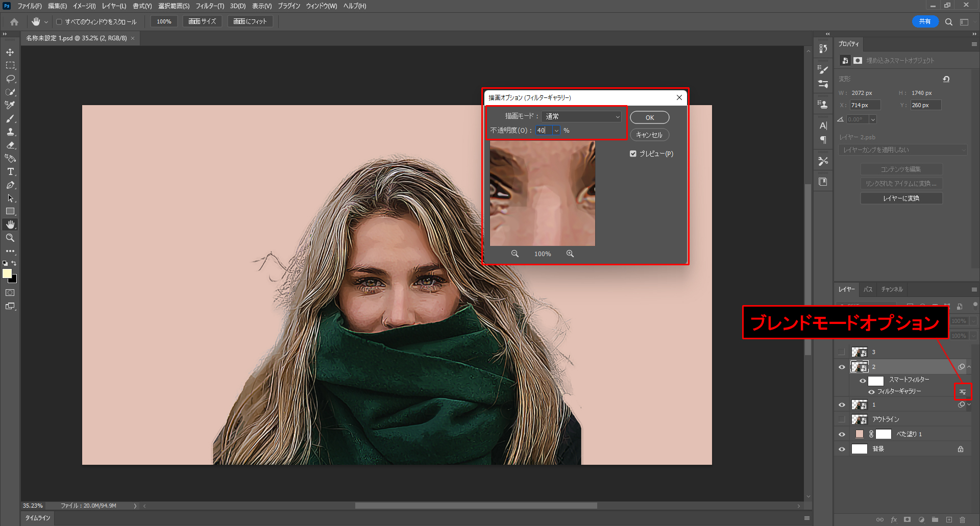
Task: Open the フィルター(T) menu
Action: 209,6
